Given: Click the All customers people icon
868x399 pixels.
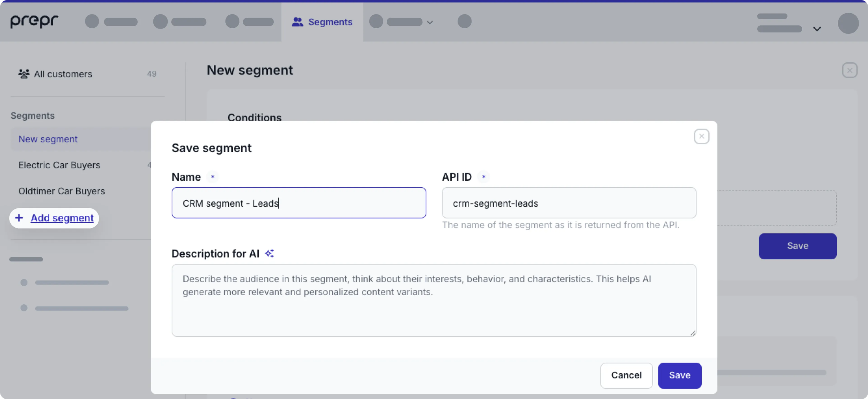Looking at the screenshot, I should (23, 74).
